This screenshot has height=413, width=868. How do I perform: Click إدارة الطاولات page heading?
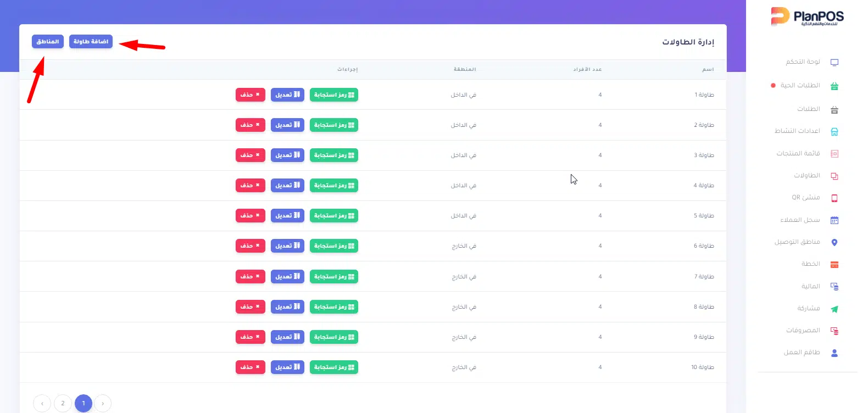(688, 42)
